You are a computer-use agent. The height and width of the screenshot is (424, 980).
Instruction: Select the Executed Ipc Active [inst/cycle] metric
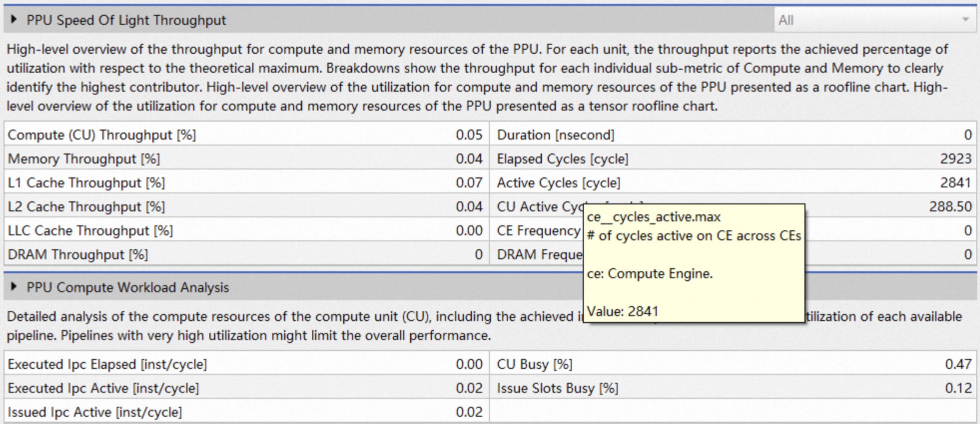point(103,388)
